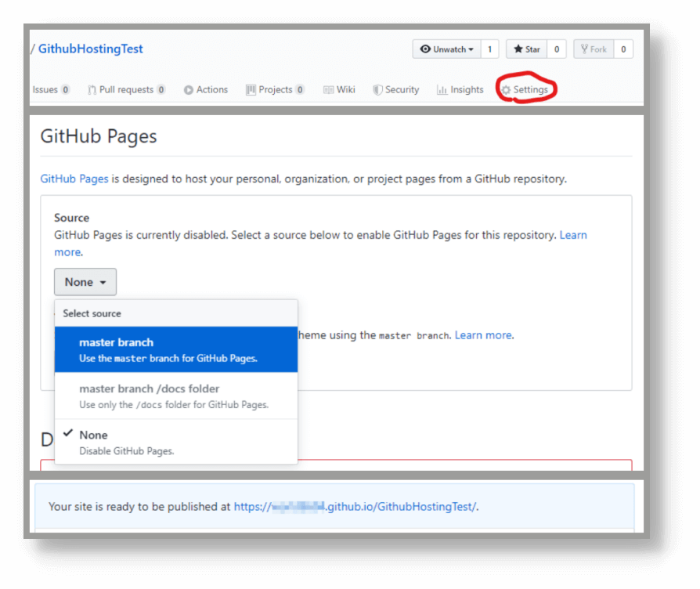
Task: Click the eye icon on Unwatch
Action: pos(425,49)
